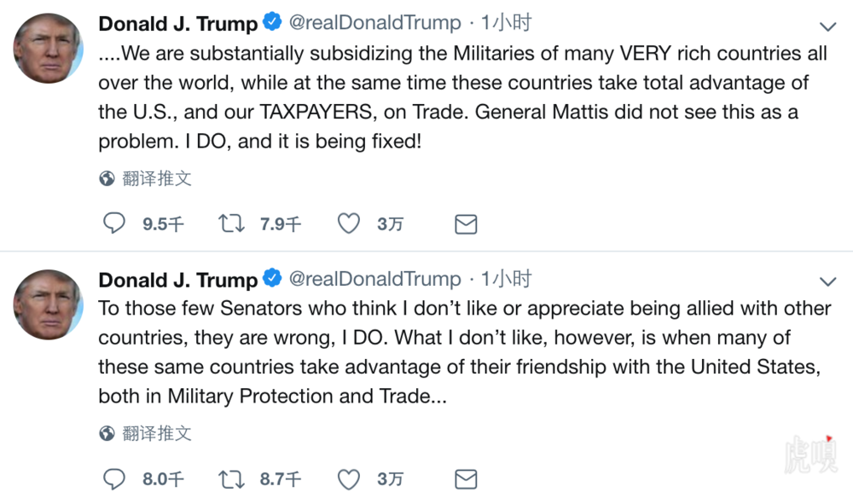Click the 1小时 timestamp on the second tweet
The width and height of the screenshot is (853, 504).
[506, 280]
